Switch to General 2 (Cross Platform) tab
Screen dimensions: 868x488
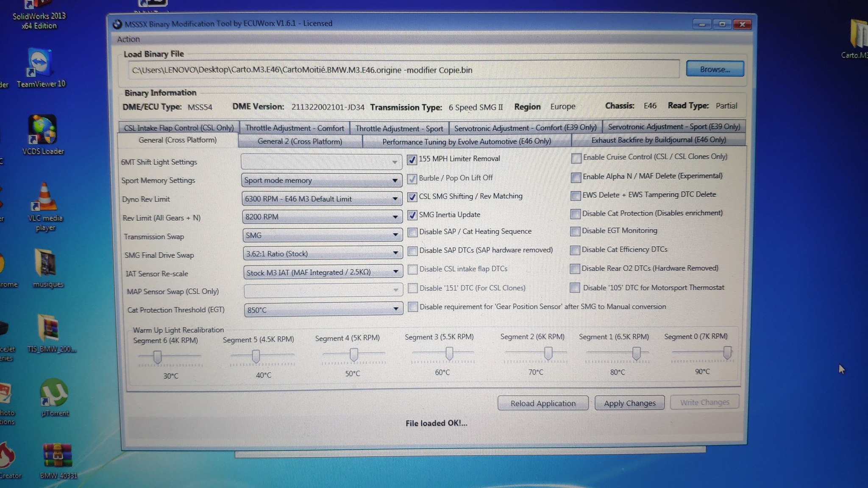tap(300, 141)
